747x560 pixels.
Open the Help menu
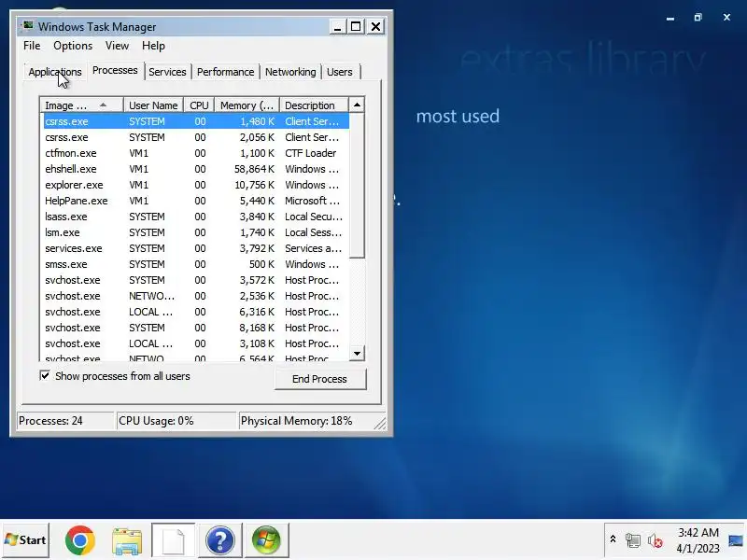tap(153, 46)
